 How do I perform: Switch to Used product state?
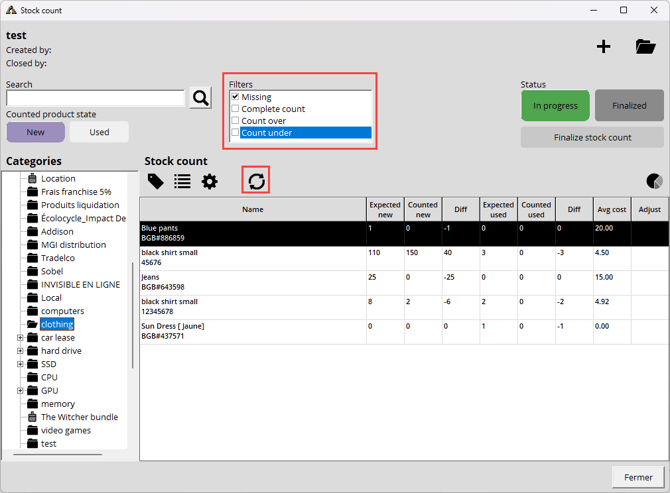click(x=99, y=132)
